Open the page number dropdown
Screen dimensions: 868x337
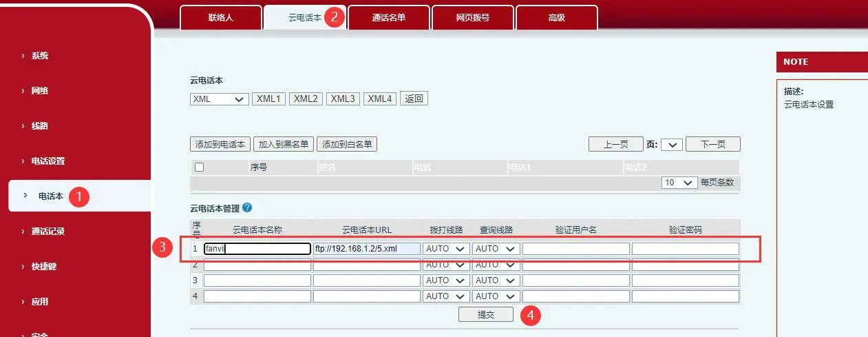[x=673, y=145]
